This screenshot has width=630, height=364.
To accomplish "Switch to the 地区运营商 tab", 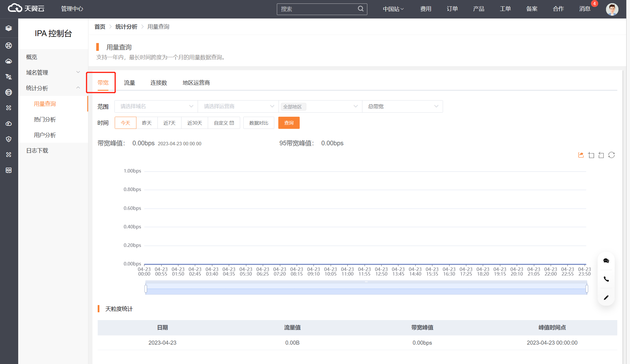I will pos(196,83).
